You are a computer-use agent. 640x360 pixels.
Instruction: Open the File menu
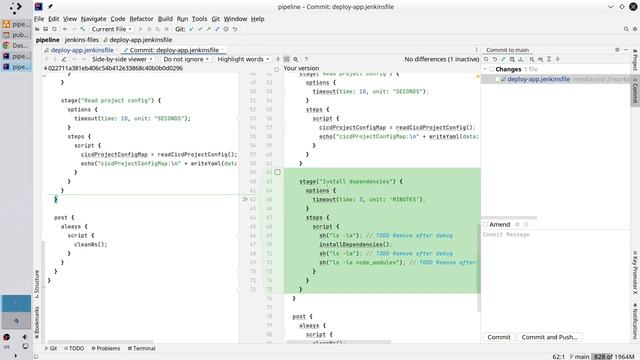[39, 19]
